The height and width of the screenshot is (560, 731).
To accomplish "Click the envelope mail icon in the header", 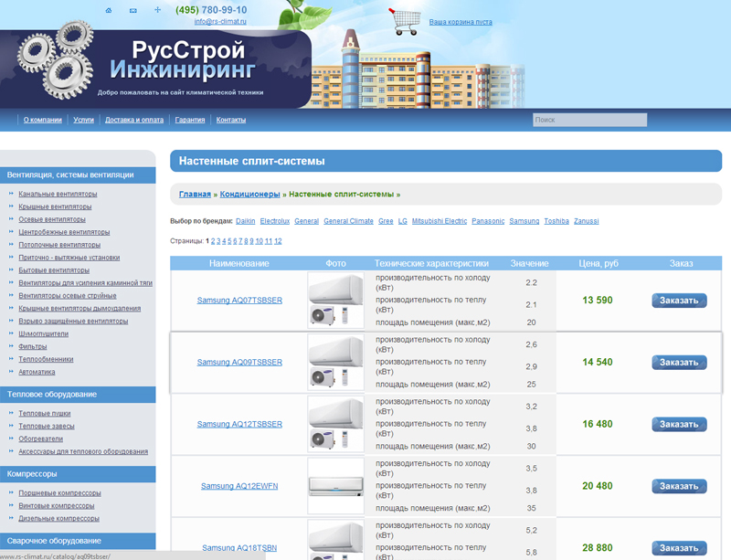I will point(133,10).
